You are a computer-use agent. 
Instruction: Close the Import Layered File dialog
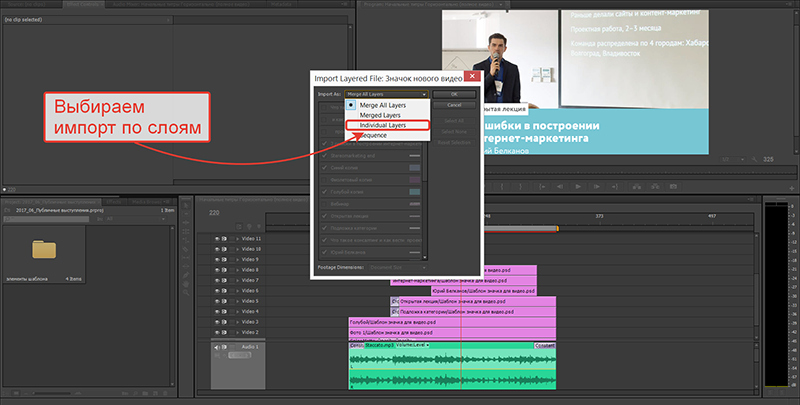click(470, 77)
